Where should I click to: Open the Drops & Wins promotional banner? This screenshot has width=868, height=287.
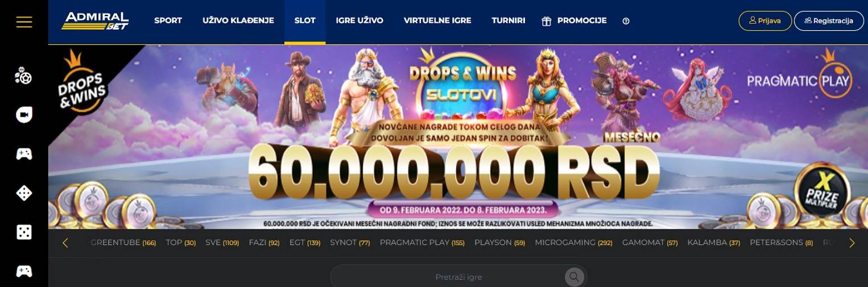(458, 137)
